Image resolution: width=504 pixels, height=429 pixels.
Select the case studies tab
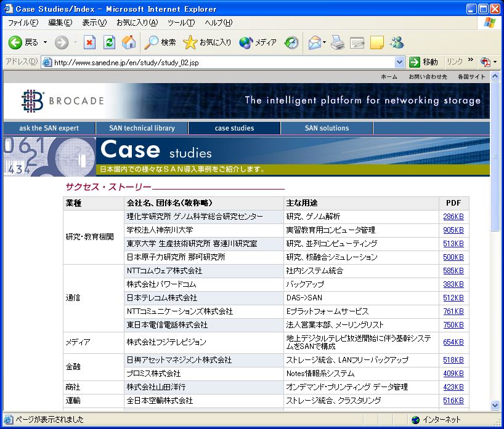click(x=234, y=128)
